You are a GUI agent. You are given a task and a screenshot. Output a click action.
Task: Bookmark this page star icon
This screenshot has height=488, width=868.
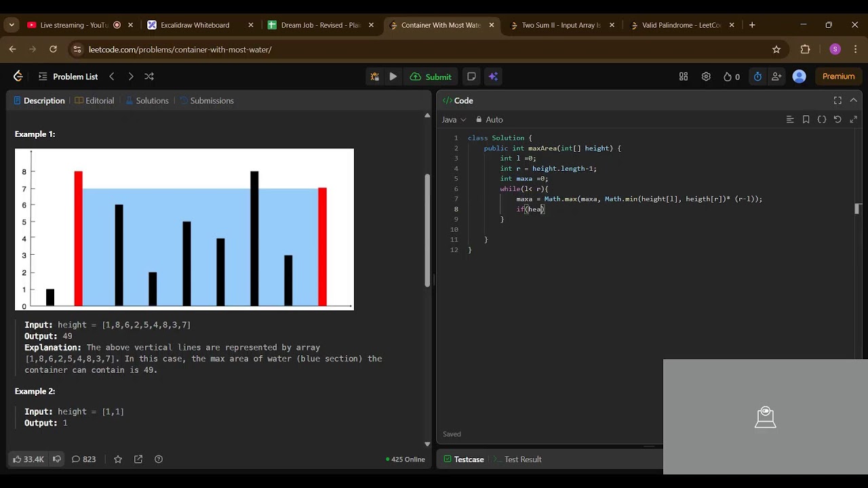click(776, 49)
